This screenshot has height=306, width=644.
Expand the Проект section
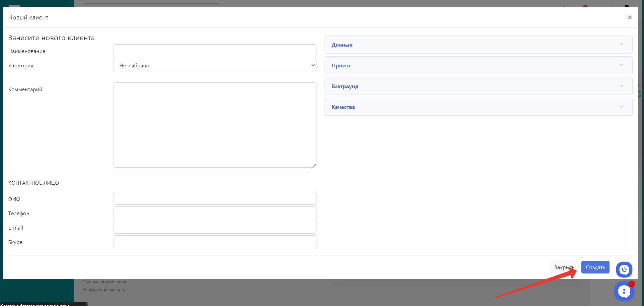coord(341,66)
